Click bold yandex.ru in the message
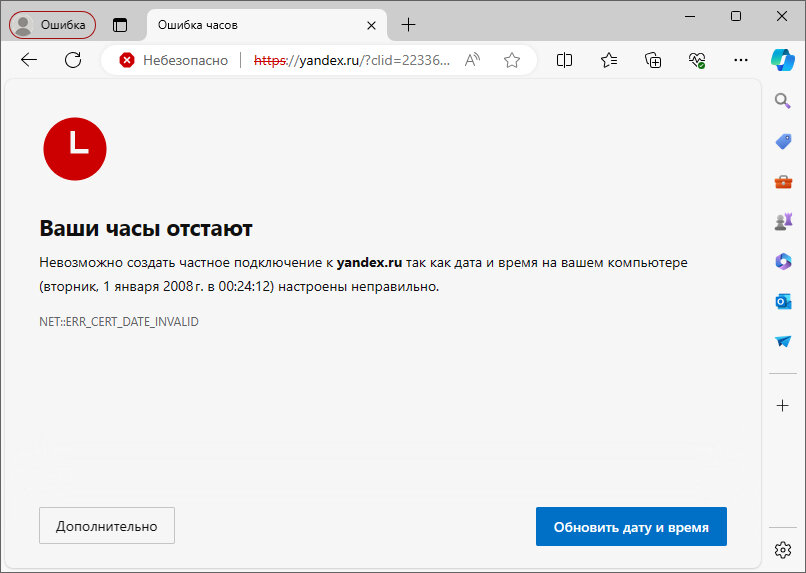The height and width of the screenshot is (573, 806). click(369, 263)
